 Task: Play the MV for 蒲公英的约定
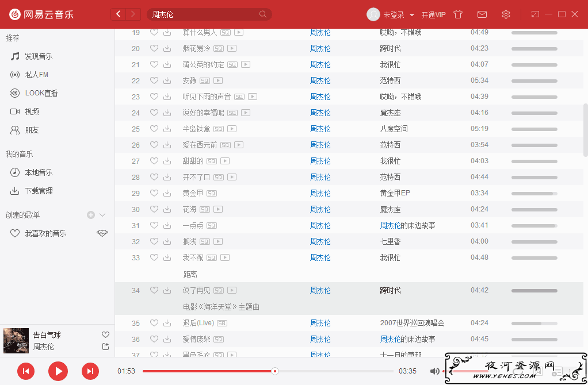click(246, 64)
